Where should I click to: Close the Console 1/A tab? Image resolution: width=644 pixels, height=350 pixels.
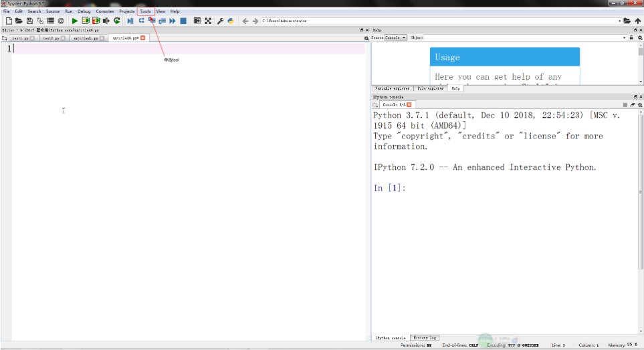click(409, 105)
